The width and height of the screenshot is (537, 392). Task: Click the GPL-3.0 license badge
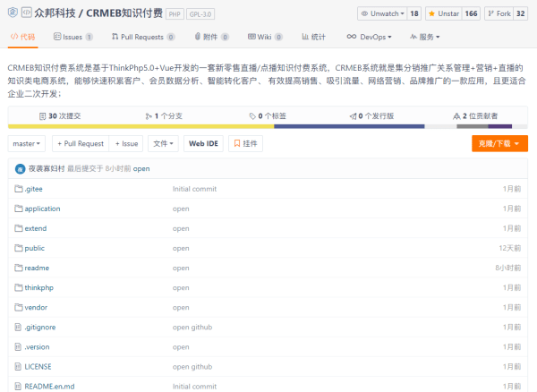pyautogui.click(x=200, y=14)
